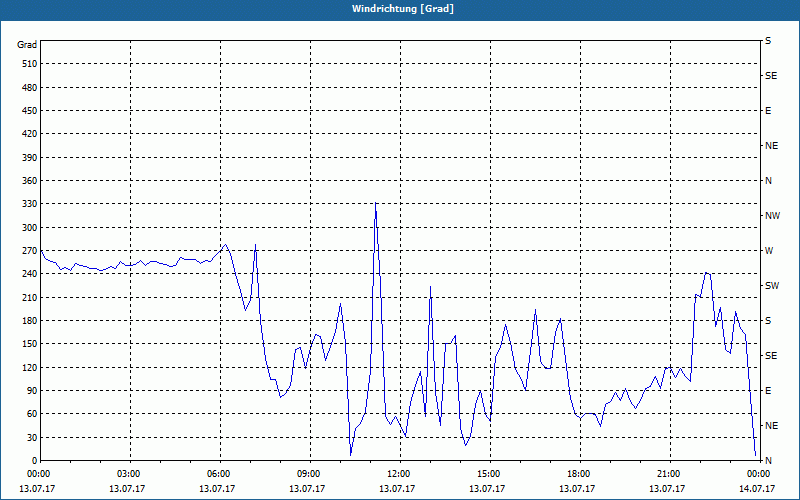800x500 pixels.
Task: Click the 210 y-axis value
Action: [x=30, y=297]
